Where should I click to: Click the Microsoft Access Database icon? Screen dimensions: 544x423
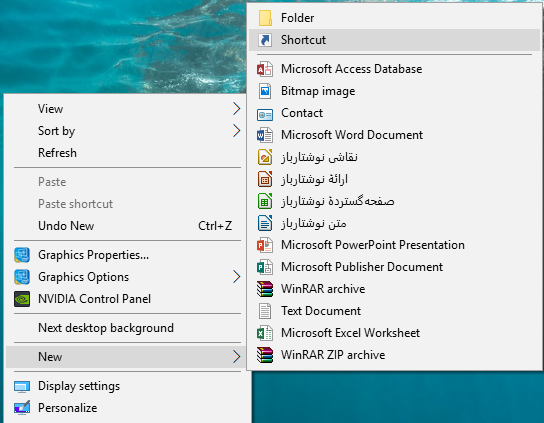(x=265, y=69)
